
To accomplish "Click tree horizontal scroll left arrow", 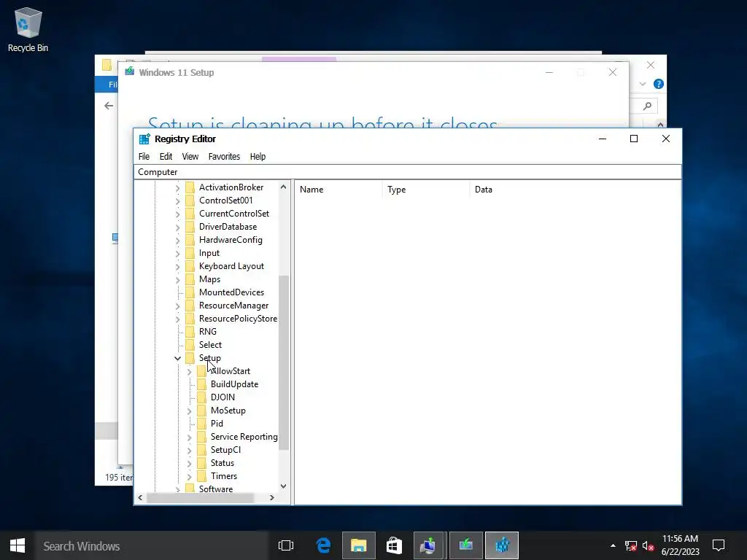I will click(140, 497).
